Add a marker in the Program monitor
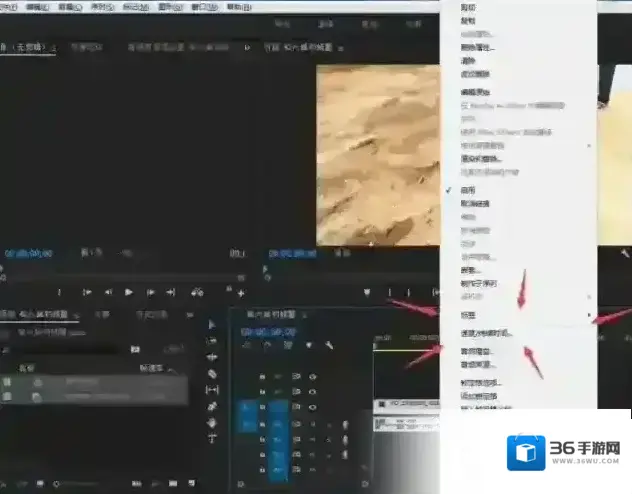The height and width of the screenshot is (494, 632). pos(367,292)
